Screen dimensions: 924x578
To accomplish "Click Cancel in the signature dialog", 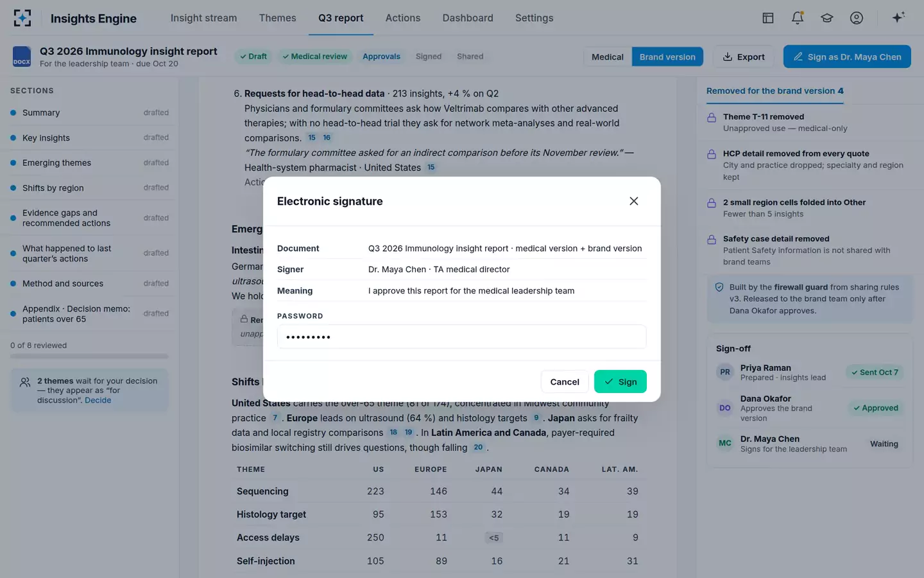I will pos(565,381).
